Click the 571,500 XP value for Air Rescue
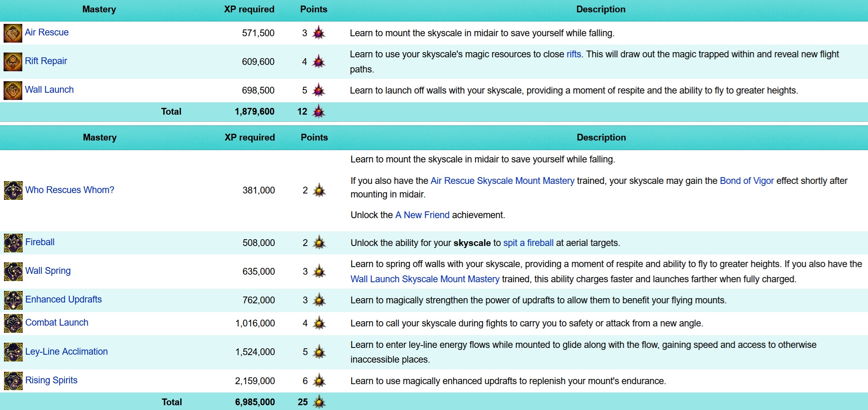 258,33
